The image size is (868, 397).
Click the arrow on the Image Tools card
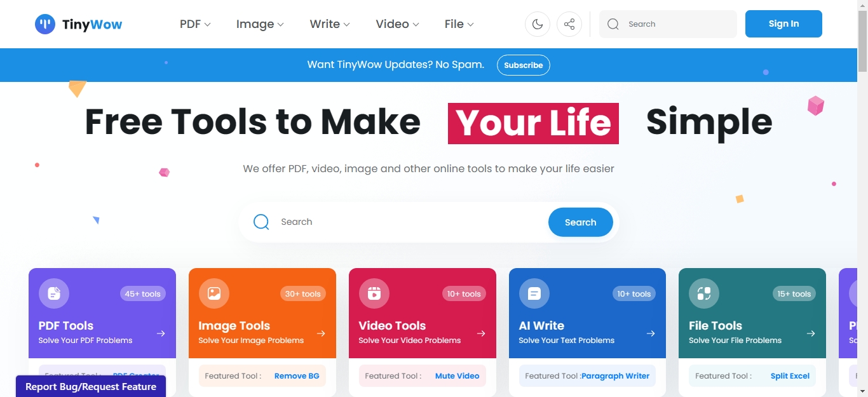[321, 333]
